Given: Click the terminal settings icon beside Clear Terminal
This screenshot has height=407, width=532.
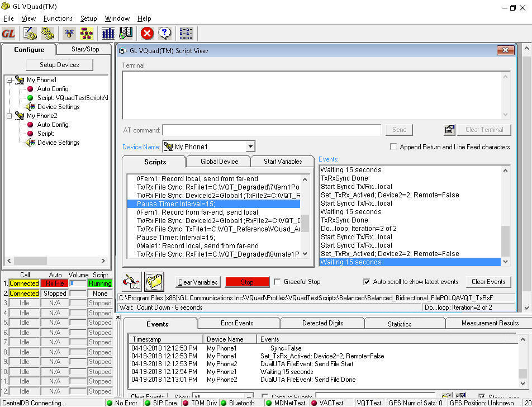Looking at the screenshot, I should pyautogui.click(x=449, y=130).
